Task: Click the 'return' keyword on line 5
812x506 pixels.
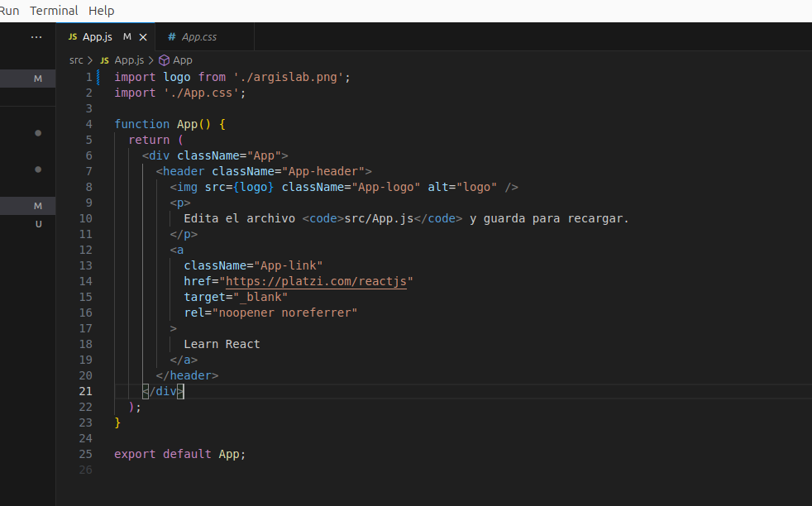Action: pyautogui.click(x=149, y=140)
